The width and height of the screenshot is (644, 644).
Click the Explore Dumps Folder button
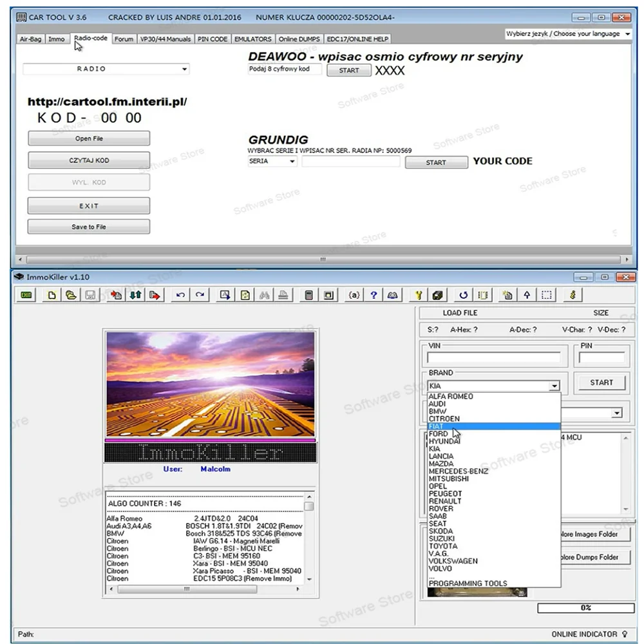(596, 557)
